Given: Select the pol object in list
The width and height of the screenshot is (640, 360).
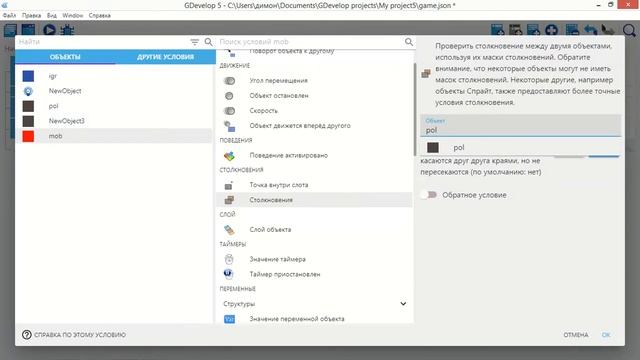Looking at the screenshot, I should point(113,106).
